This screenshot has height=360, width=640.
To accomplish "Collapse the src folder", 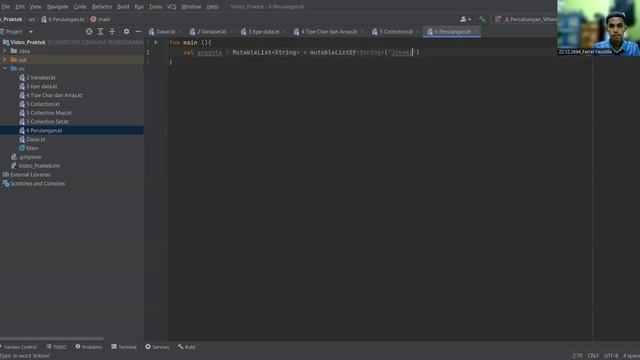I will point(5,69).
